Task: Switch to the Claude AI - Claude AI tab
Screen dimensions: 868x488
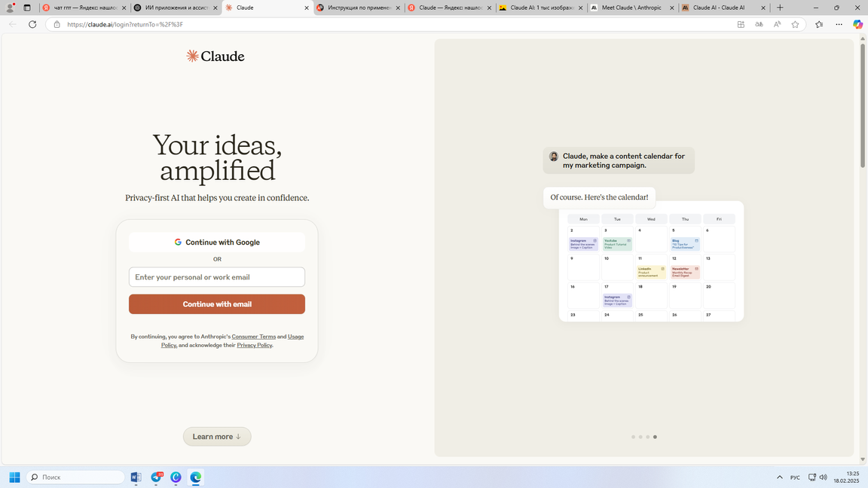Action: [719, 8]
